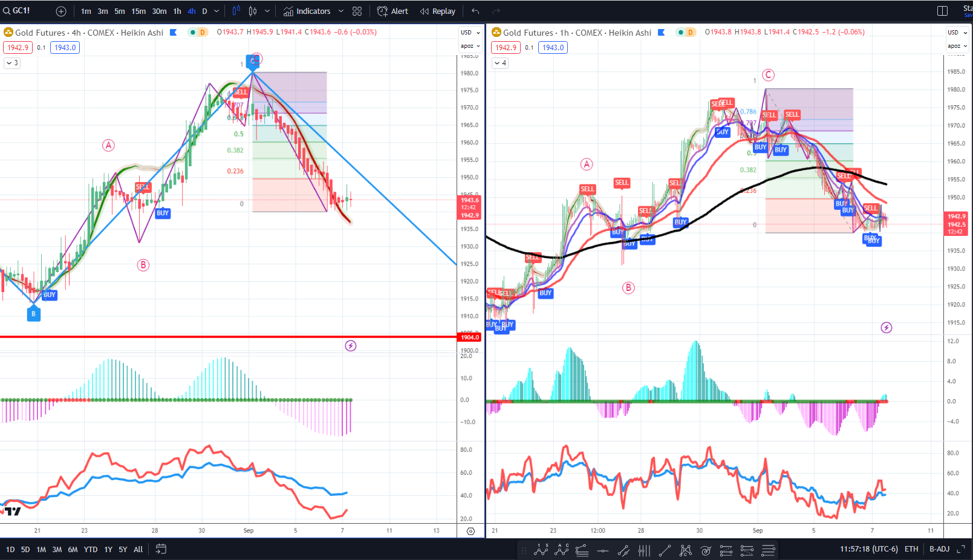Screen dimensions: 973x560
Task: Select the Fib spiral drawing tool
Action: (706, 550)
